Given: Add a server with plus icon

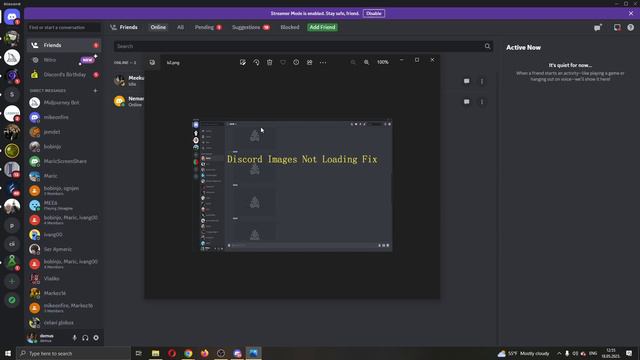Looking at the screenshot, I should click(x=12, y=281).
